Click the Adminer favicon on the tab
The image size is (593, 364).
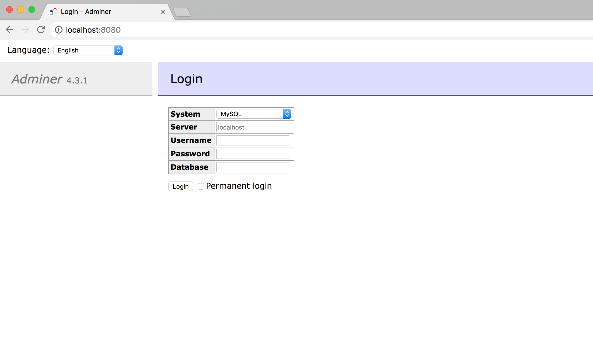tap(53, 11)
